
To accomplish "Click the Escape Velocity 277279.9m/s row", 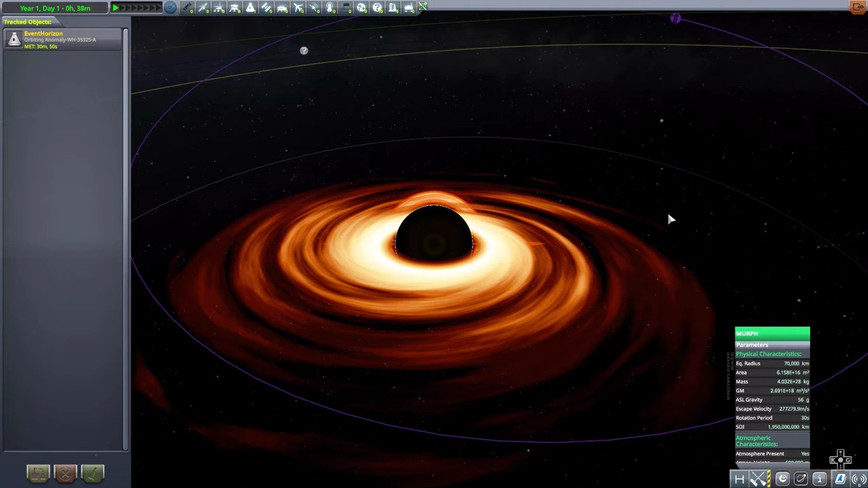I will 772,409.
